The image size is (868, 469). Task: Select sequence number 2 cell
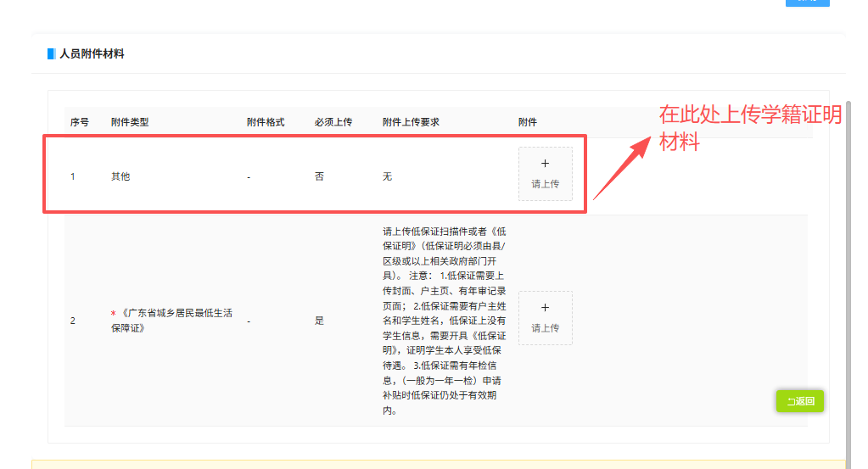(72, 321)
